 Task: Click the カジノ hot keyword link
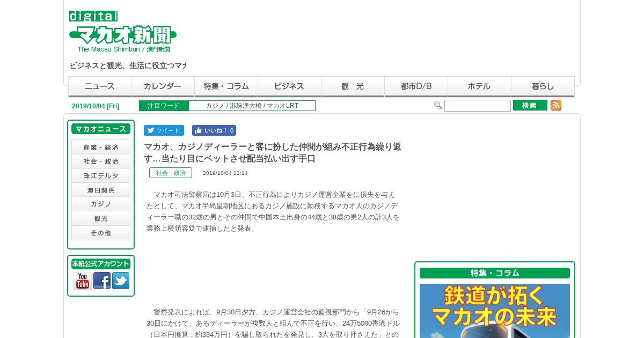pyautogui.click(x=215, y=106)
